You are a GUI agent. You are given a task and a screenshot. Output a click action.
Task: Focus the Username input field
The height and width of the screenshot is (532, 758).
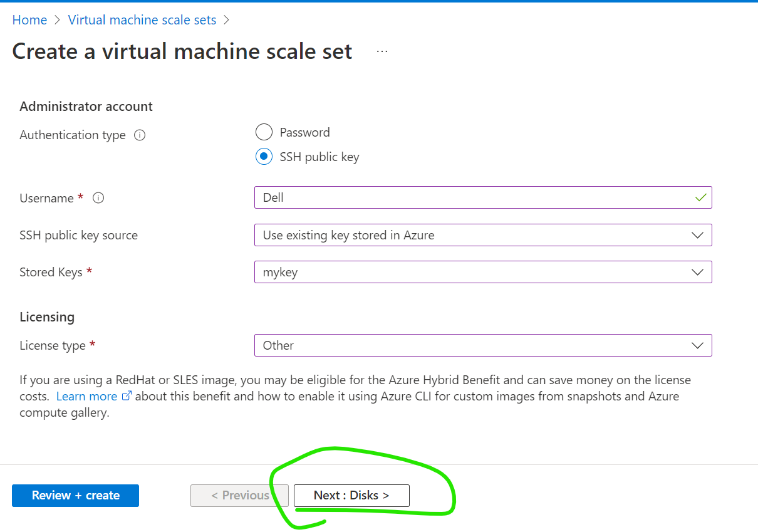(x=483, y=197)
